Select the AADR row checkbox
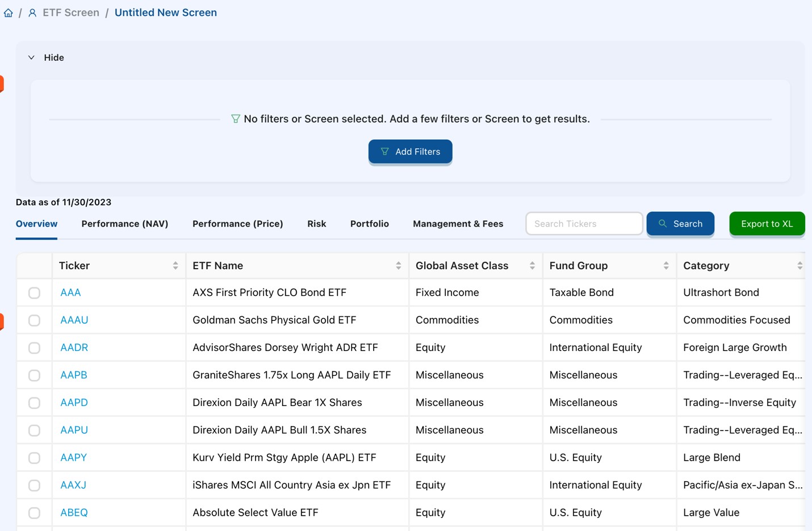The height and width of the screenshot is (531, 812). click(34, 348)
